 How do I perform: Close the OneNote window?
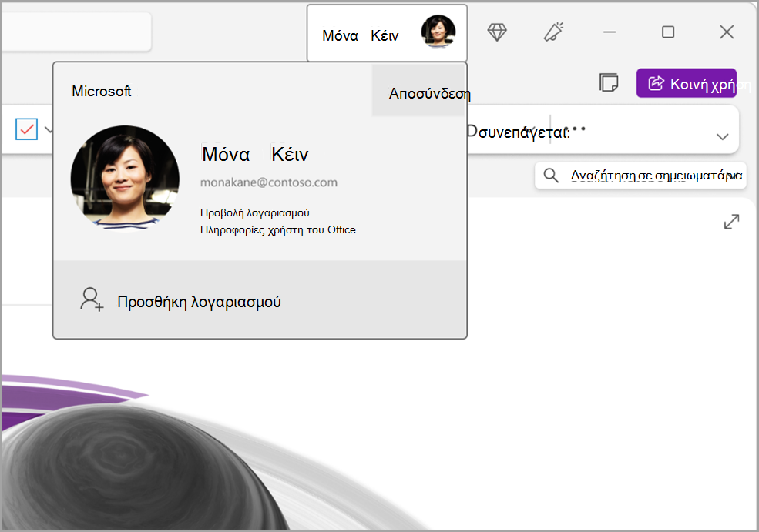pos(727,32)
